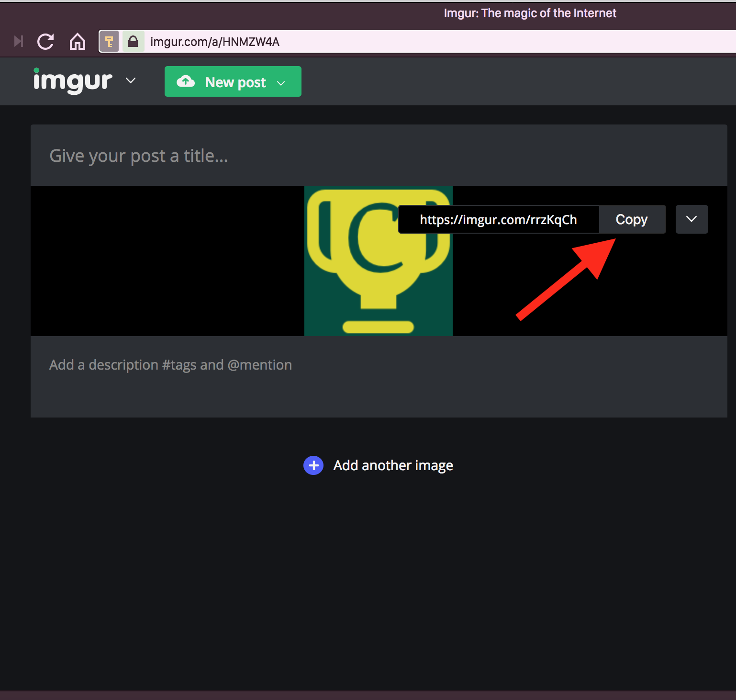Click the forward navigation icon
The image size is (736, 700).
coord(18,42)
